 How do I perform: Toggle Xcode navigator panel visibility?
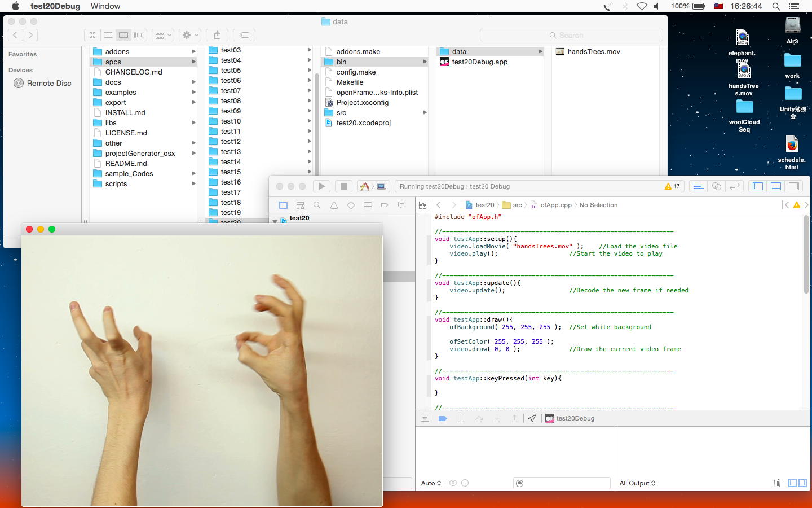[x=758, y=186]
